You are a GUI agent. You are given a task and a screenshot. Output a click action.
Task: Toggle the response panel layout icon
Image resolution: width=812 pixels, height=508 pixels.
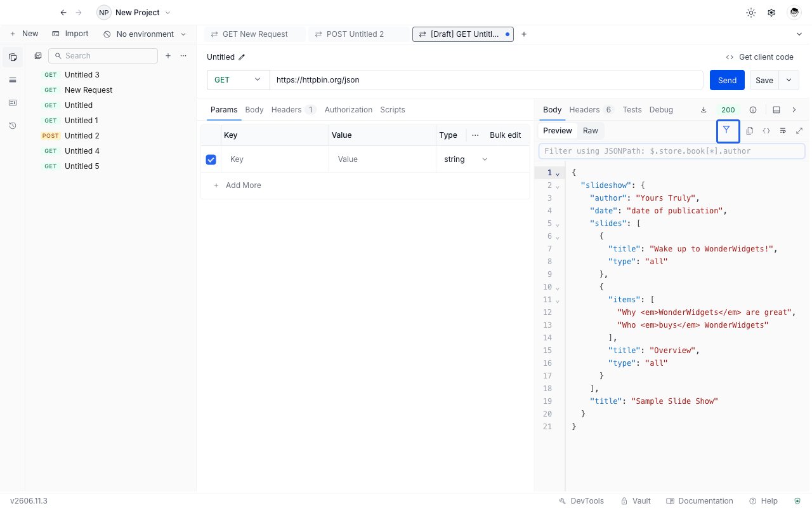click(776, 110)
